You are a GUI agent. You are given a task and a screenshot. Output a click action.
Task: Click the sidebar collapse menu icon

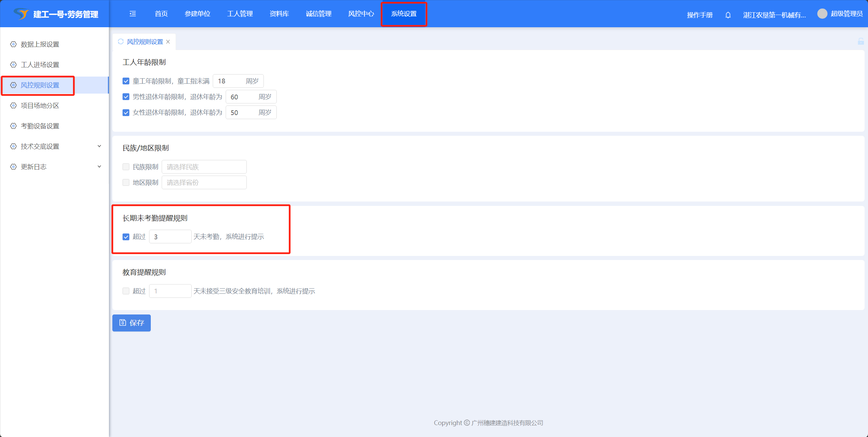(133, 14)
